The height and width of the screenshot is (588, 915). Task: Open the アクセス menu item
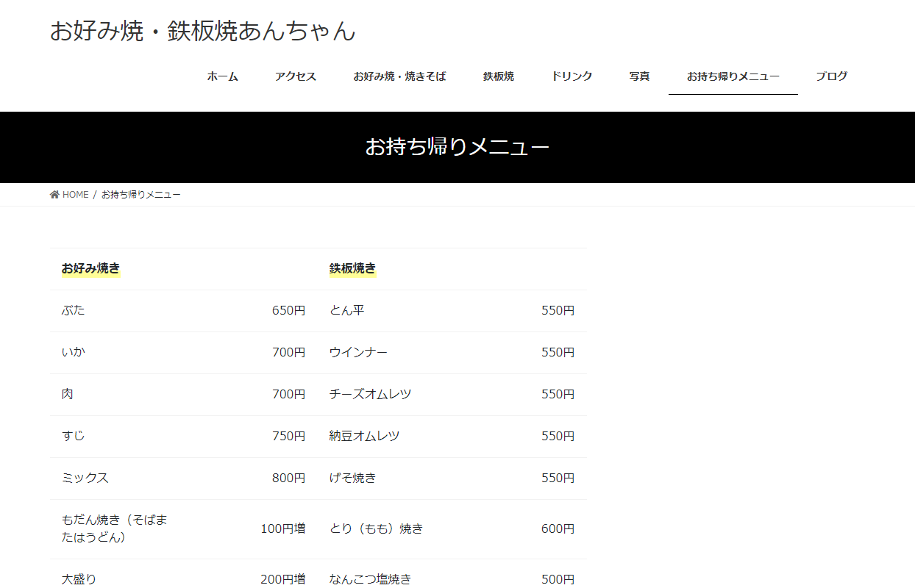point(296,76)
